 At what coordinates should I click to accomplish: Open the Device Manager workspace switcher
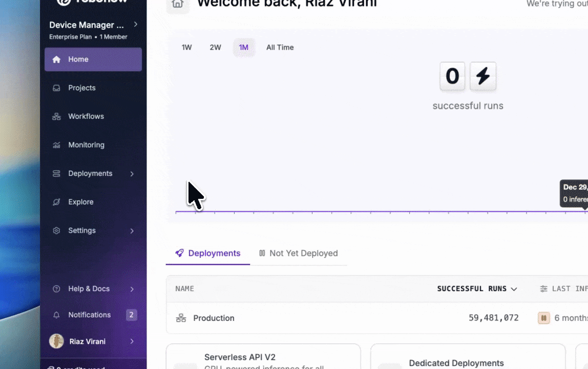click(x=93, y=25)
